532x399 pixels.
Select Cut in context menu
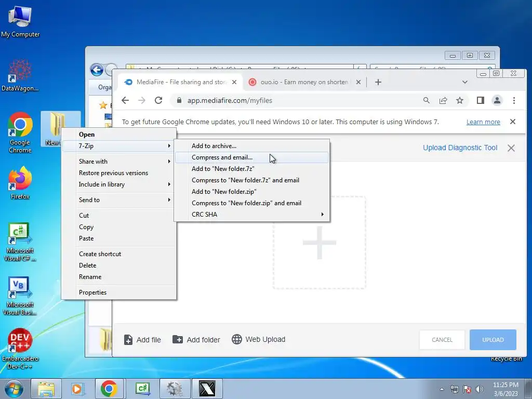(x=119, y=216)
